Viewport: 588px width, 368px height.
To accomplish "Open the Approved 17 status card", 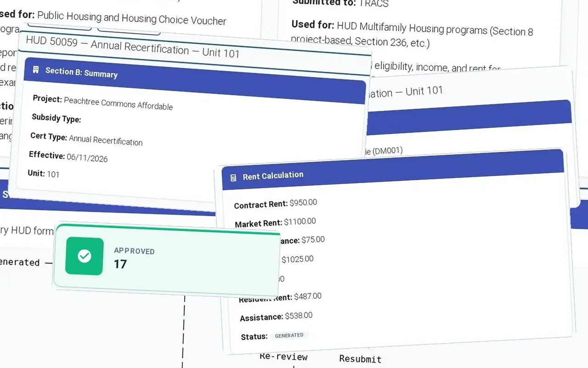I will [x=166, y=259].
